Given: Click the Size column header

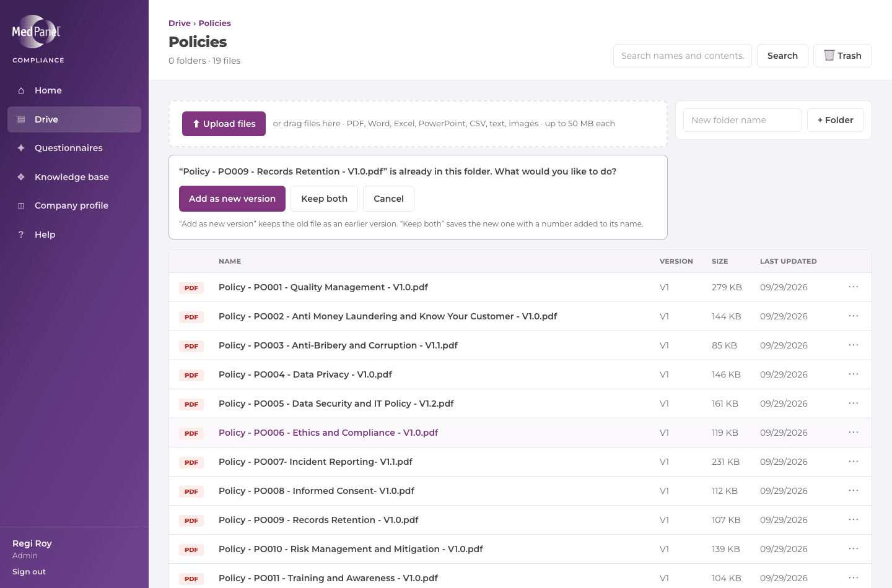Looking at the screenshot, I should pos(720,261).
